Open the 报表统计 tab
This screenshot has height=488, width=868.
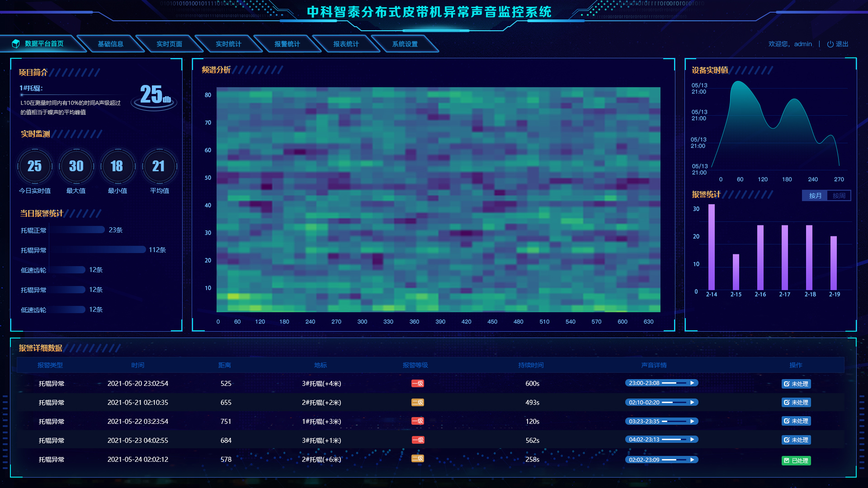[x=346, y=44]
